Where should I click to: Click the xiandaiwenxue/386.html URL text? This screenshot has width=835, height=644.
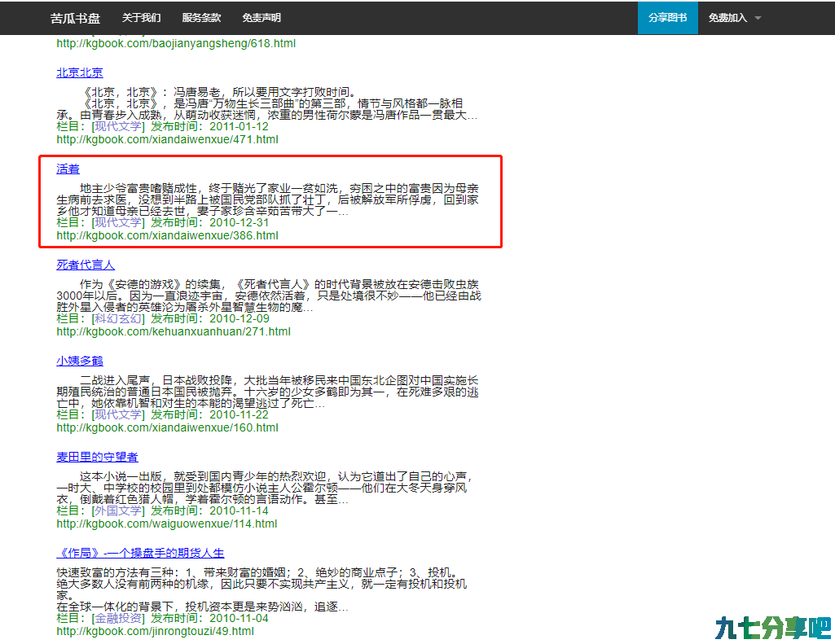pyautogui.click(x=167, y=235)
